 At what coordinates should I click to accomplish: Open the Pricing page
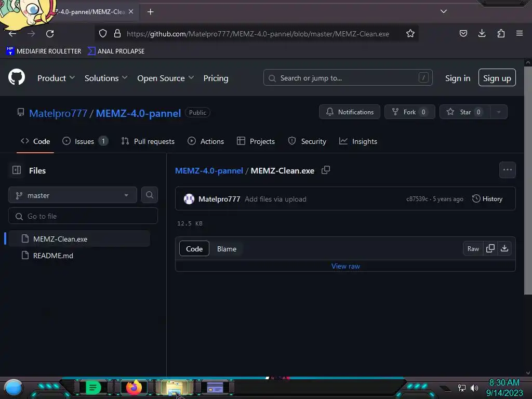point(216,78)
